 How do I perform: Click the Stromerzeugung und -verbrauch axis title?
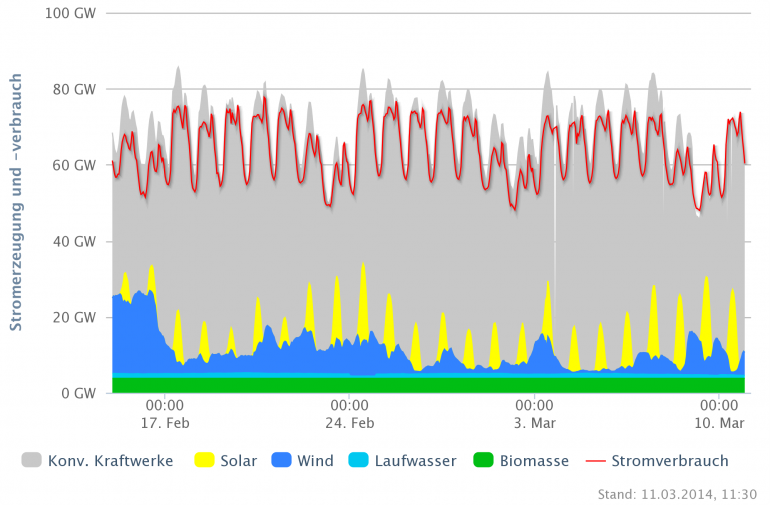point(16,202)
